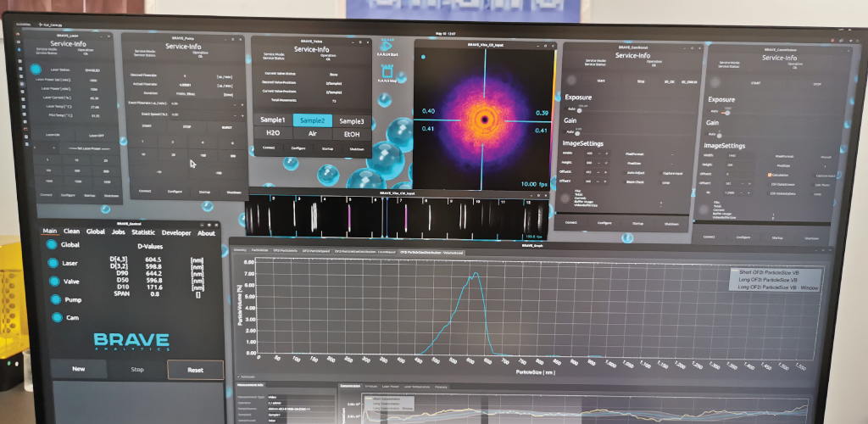868x424 pixels.
Task: Click the Laser status indicator in Main tab
Action: coord(55,263)
